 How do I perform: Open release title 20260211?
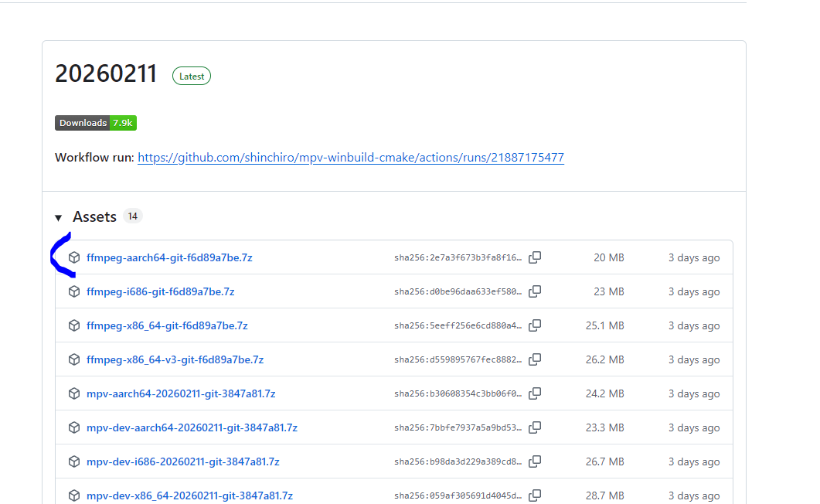[x=106, y=73]
